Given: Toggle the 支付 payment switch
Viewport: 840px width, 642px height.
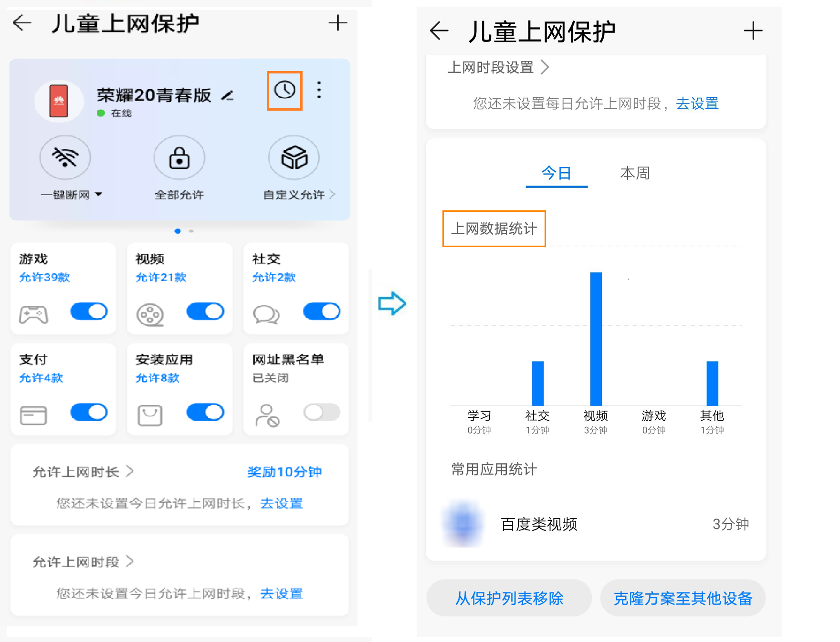Looking at the screenshot, I should point(89,412).
